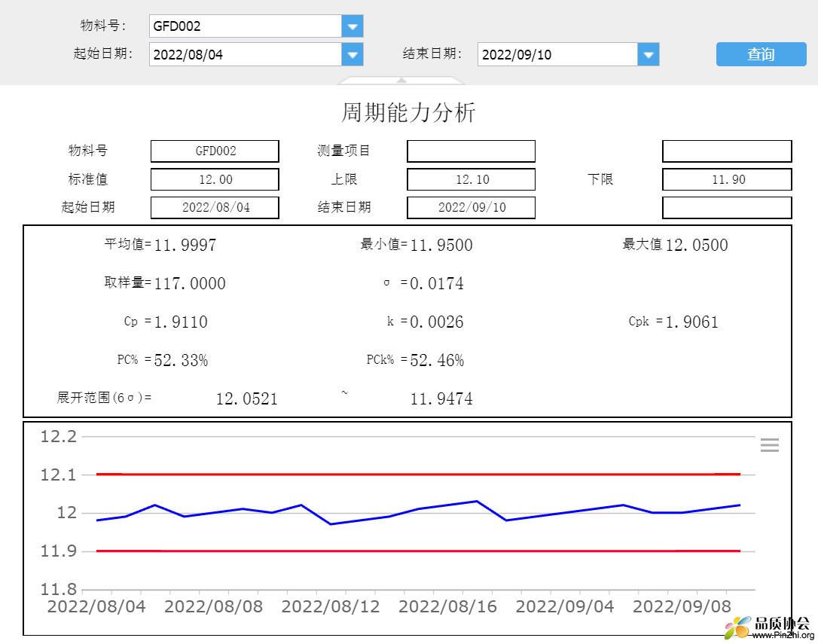
Task: Click the lower red limit line at 11.9
Action: (x=418, y=551)
